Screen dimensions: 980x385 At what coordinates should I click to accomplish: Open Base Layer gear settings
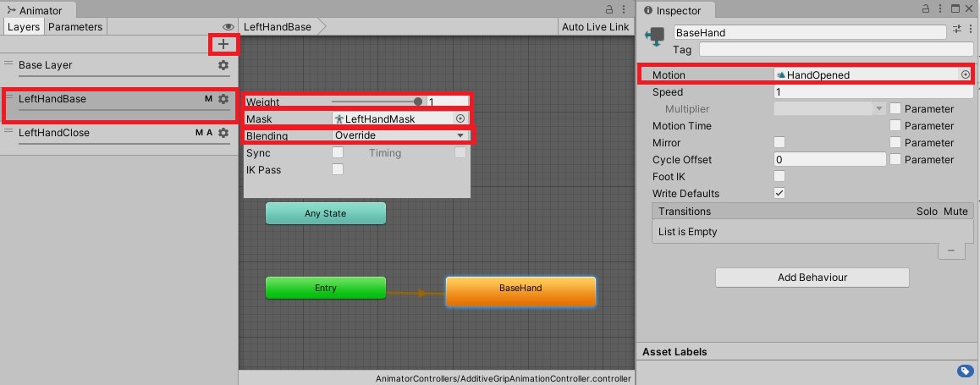point(223,65)
